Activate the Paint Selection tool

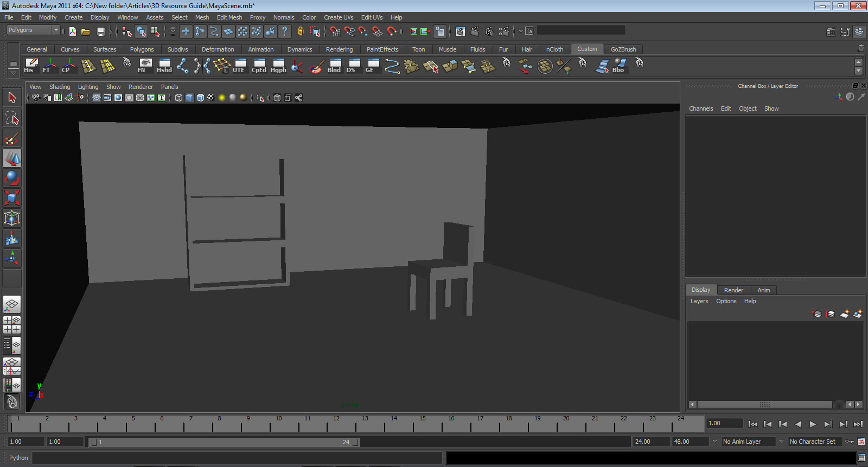pos(12,138)
